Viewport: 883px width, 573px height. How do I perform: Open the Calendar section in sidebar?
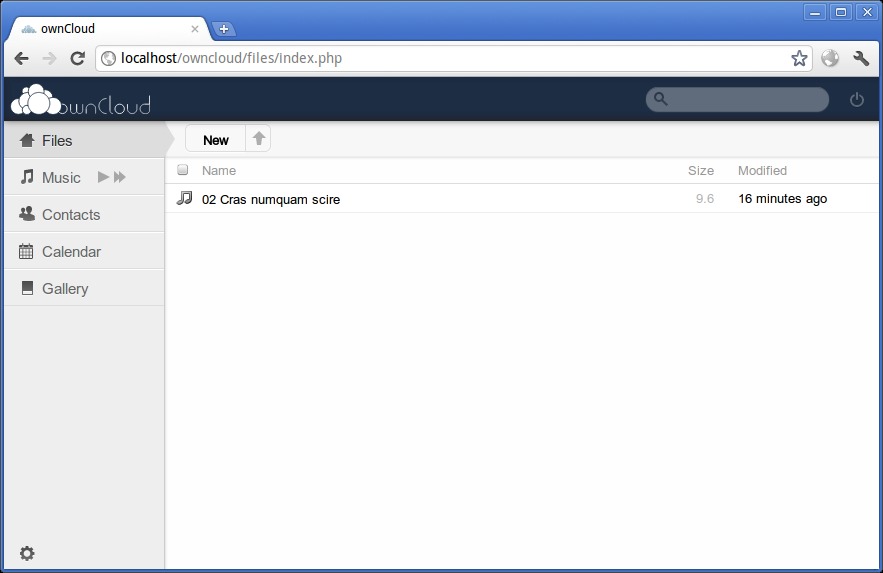(84, 252)
